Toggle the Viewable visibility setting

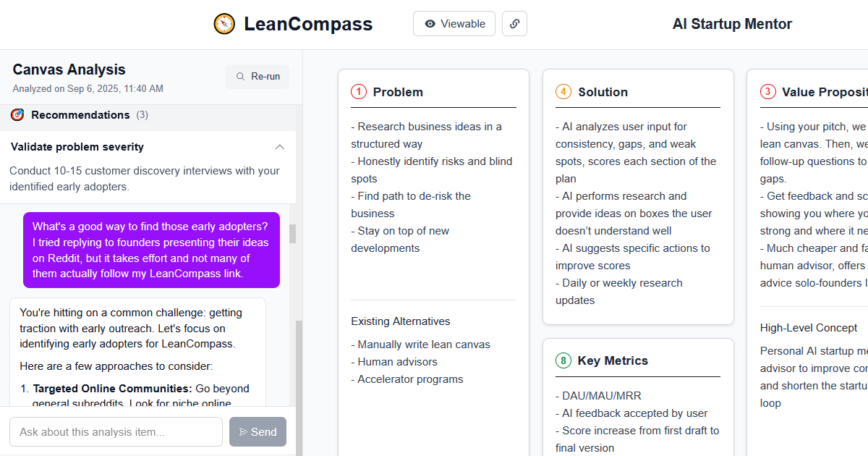coord(454,23)
